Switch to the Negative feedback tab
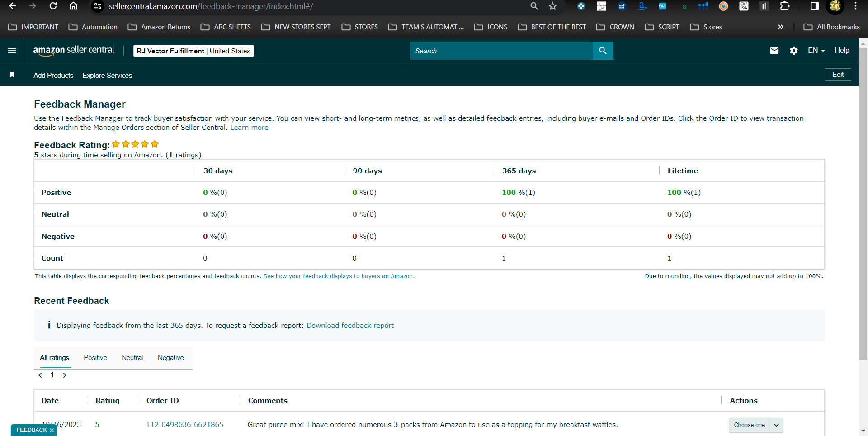 171,358
